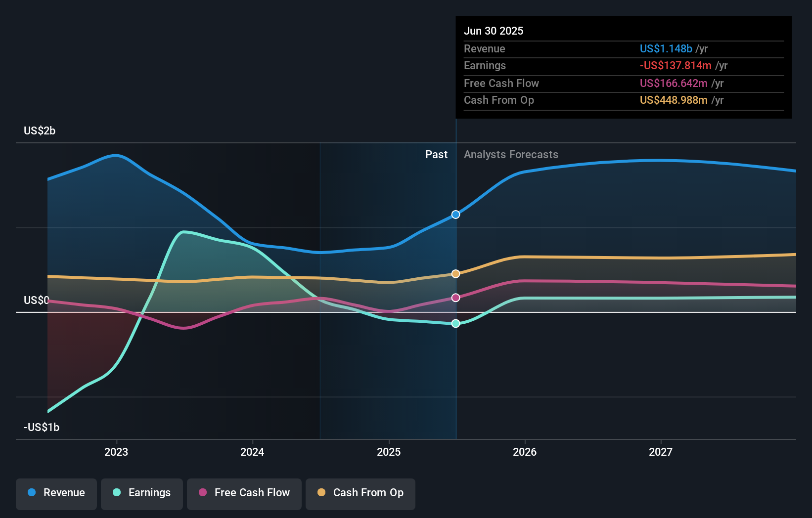Click the -US$137.814m Earnings value
The image size is (812, 518).
point(676,65)
